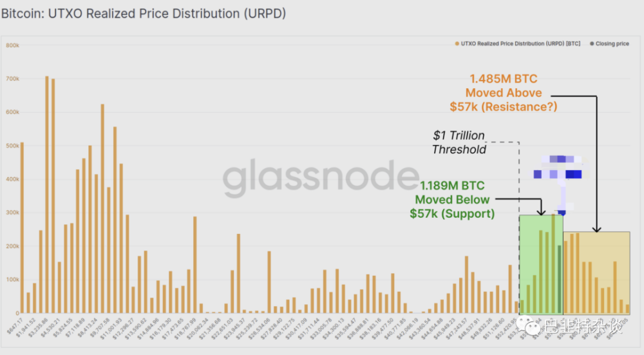Click the 800k y-axis label
The image size is (644, 355).
(x=12, y=45)
